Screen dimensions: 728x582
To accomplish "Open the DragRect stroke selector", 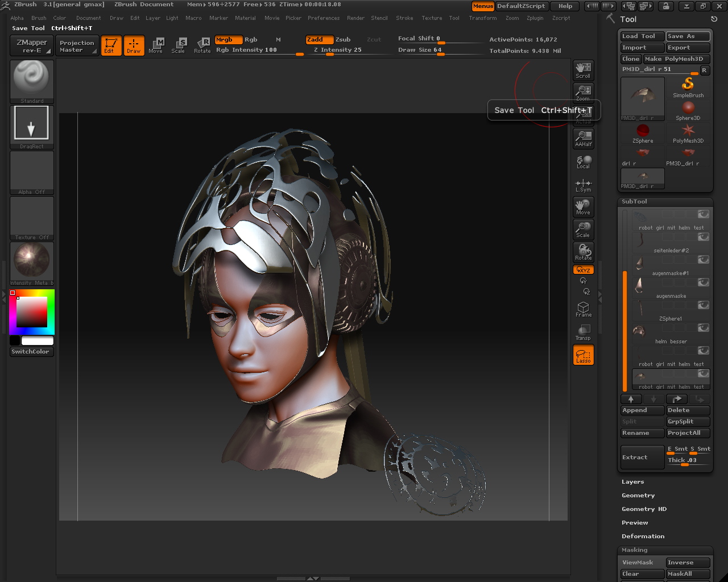I will (x=32, y=127).
